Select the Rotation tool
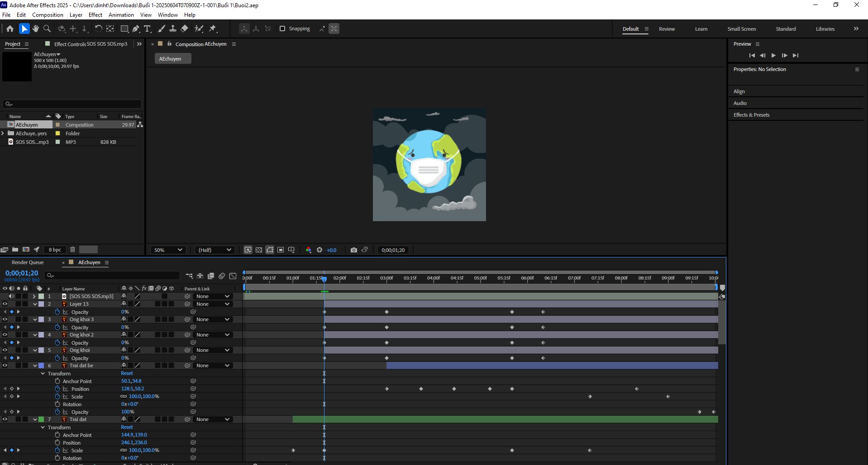The height and width of the screenshot is (465, 868). 98,28
